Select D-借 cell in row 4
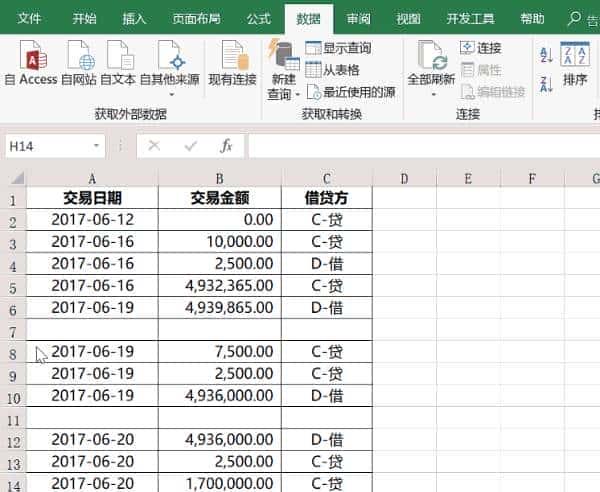The image size is (600, 492). pyautogui.click(x=327, y=264)
